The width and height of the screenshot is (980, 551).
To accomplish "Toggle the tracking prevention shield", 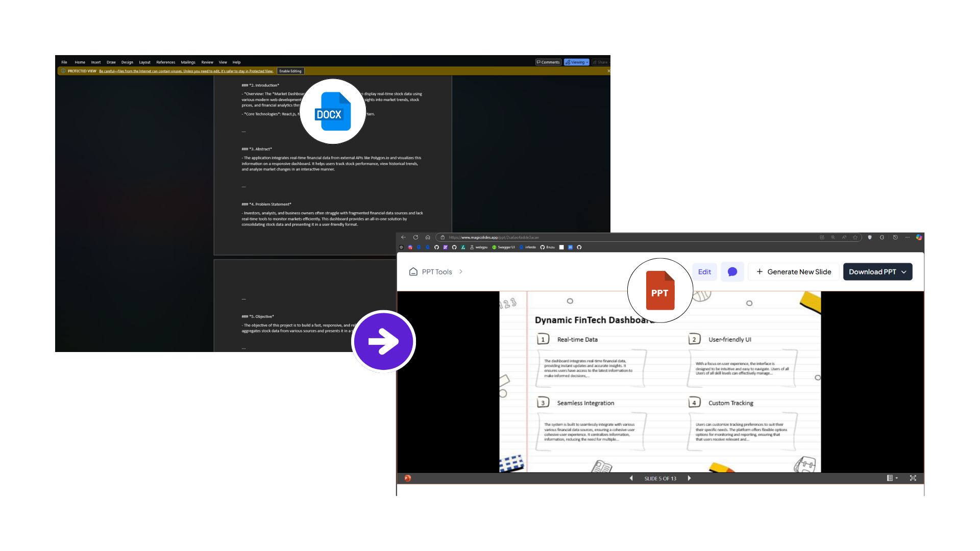I will point(870,238).
